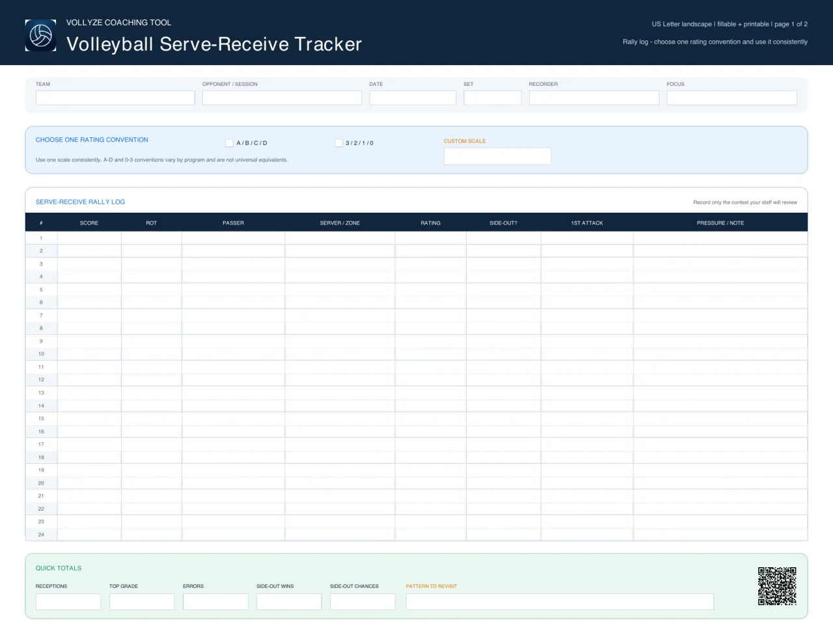Click the Opponent / Session input field
833x644 pixels.
tap(282, 98)
